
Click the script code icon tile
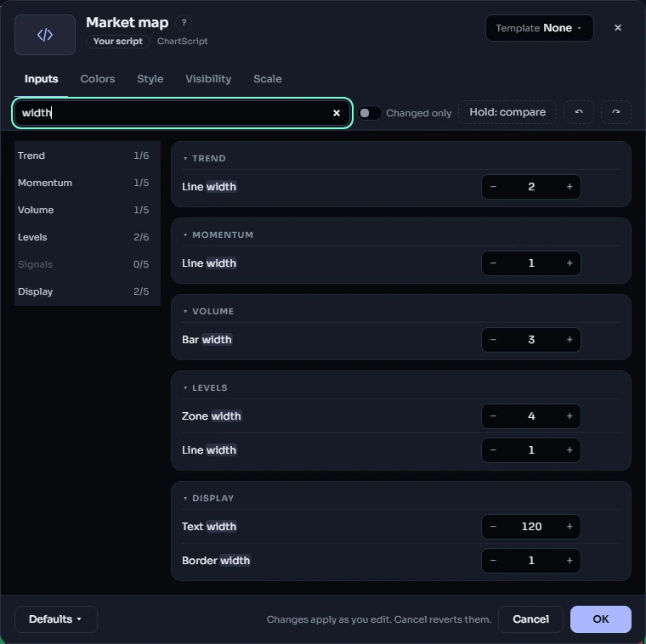[45, 35]
